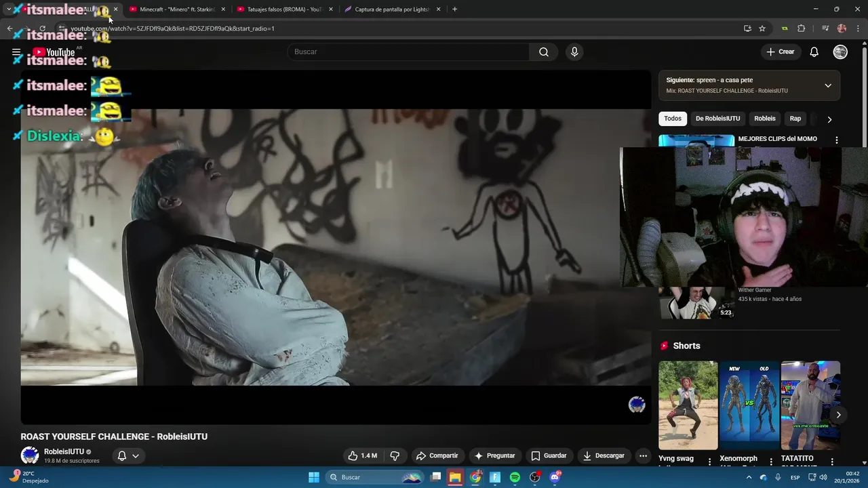Click the video player area
Viewport: 868px width, 488px height.
[336, 247]
